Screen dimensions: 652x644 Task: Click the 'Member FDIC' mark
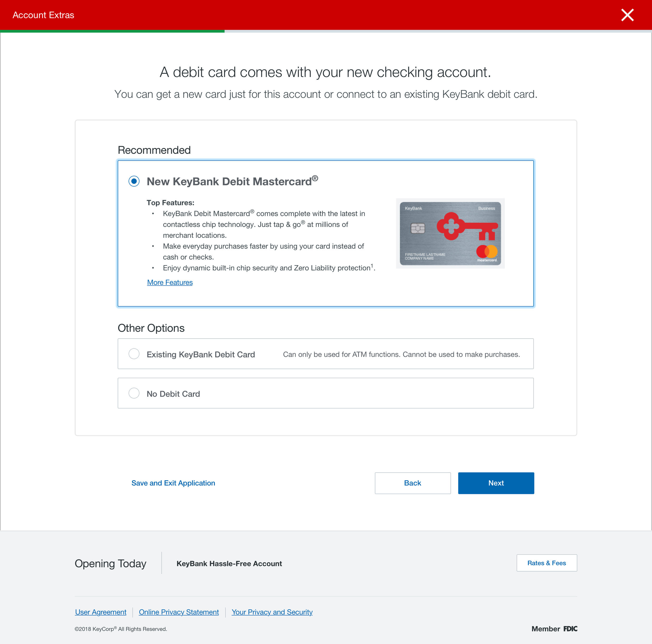click(x=554, y=628)
